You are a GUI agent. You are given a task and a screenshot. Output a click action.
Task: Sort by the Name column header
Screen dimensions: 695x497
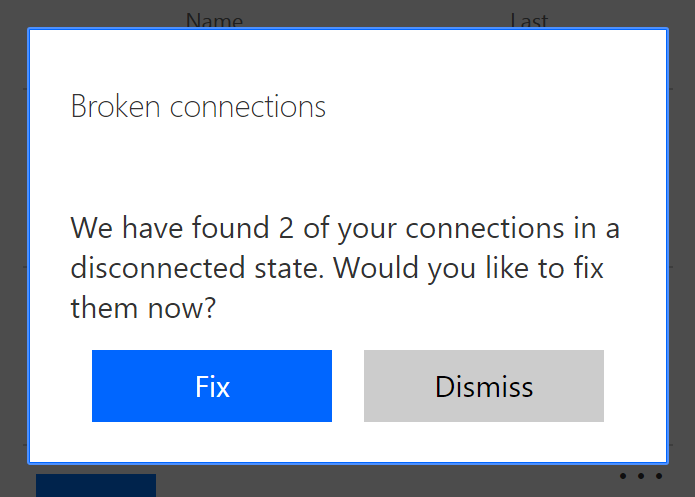click(214, 19)
